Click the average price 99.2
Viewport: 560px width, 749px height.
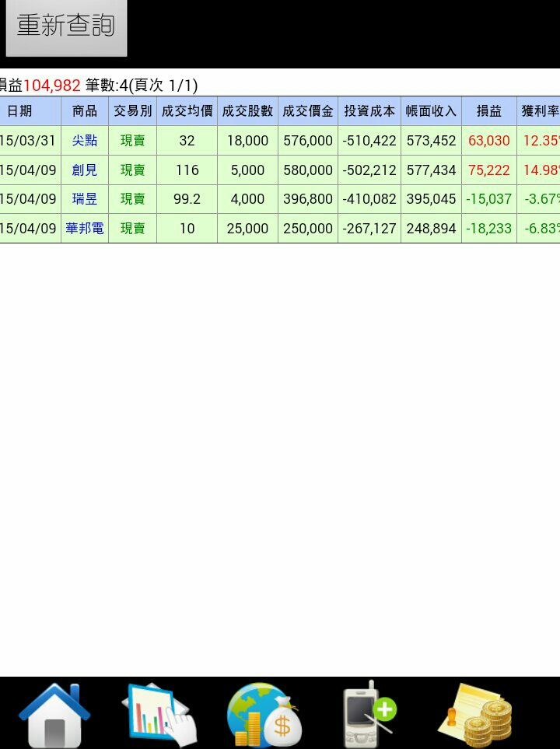click(187, 198)
